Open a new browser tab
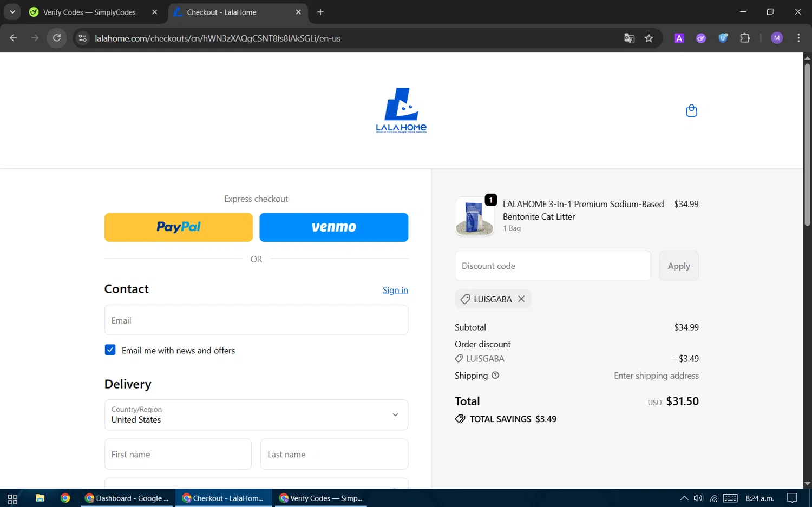 click(x=320, y=12)
